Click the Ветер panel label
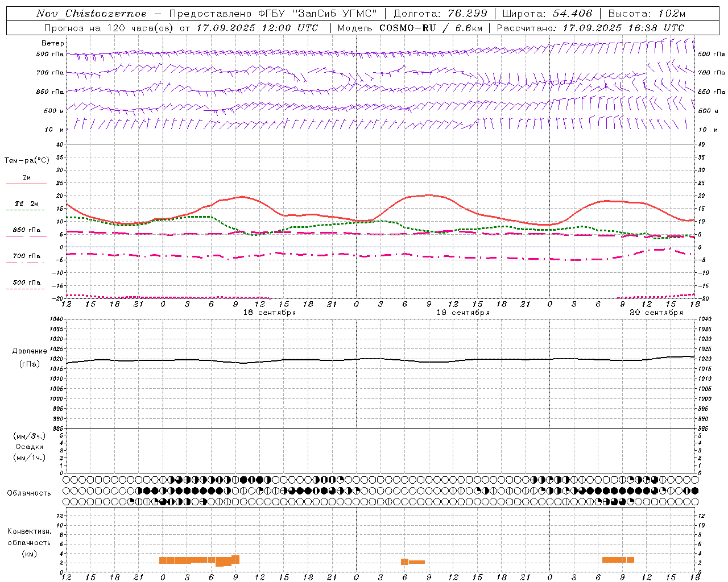 click(53, 43)
